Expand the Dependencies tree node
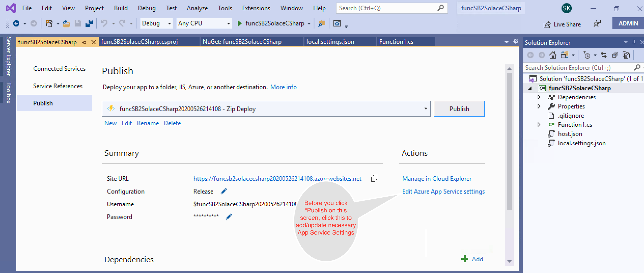Screen dimensions: 644x273 point(539,97)
